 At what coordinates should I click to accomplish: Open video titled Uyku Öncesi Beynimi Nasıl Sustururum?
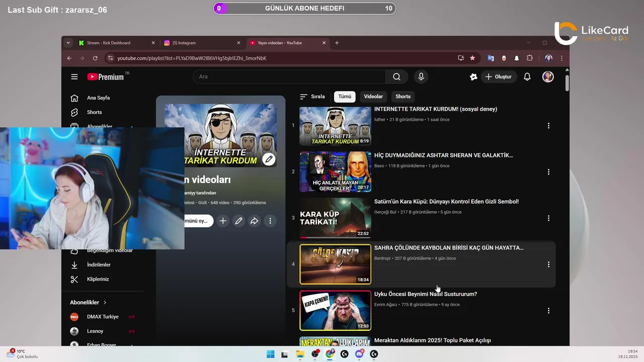pos(426,294)
